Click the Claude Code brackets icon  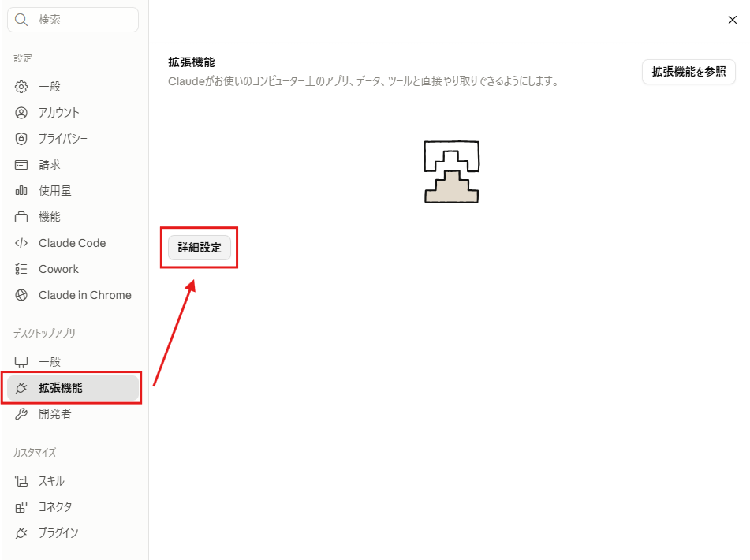pos(21,243)
